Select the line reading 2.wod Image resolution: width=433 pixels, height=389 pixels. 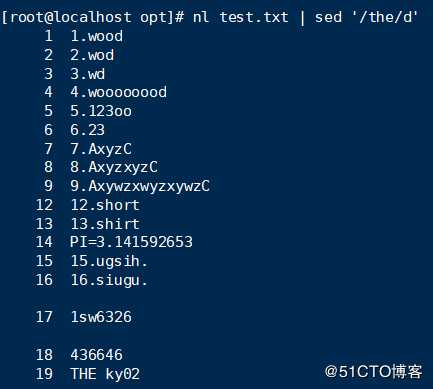tap(92, 55)
